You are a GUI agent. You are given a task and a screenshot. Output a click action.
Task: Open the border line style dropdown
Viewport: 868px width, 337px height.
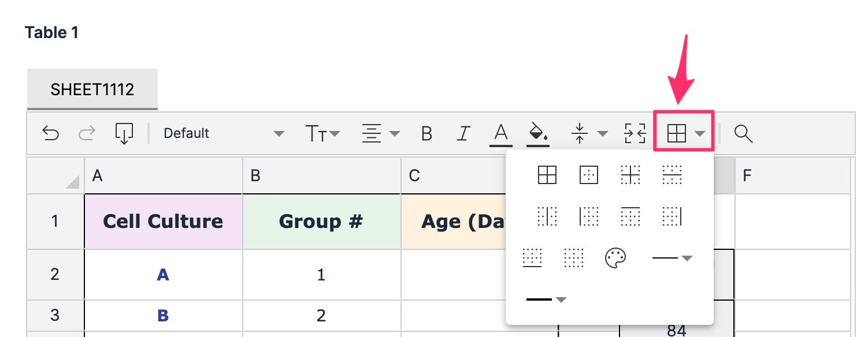[x=672, y=258]
